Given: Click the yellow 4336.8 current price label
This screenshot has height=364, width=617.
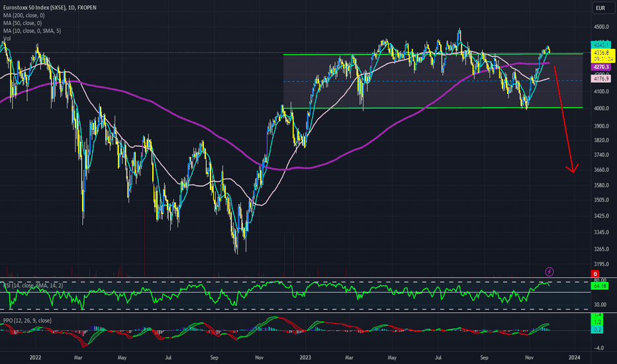Looking at the screenshot, I should tap(603, 56).
